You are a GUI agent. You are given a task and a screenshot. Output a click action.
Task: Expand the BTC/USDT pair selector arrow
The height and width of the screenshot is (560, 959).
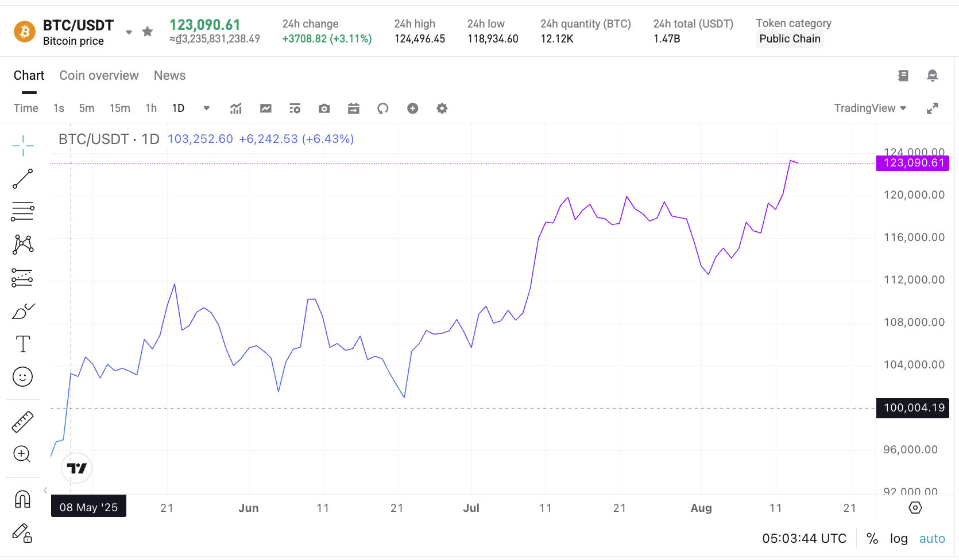129,32
